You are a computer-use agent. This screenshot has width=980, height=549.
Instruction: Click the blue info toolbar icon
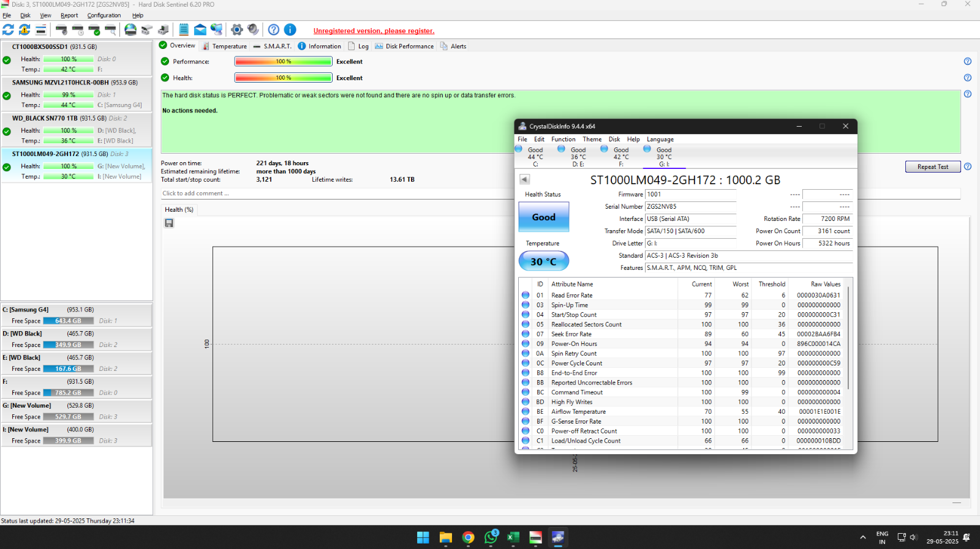(290, 29)
